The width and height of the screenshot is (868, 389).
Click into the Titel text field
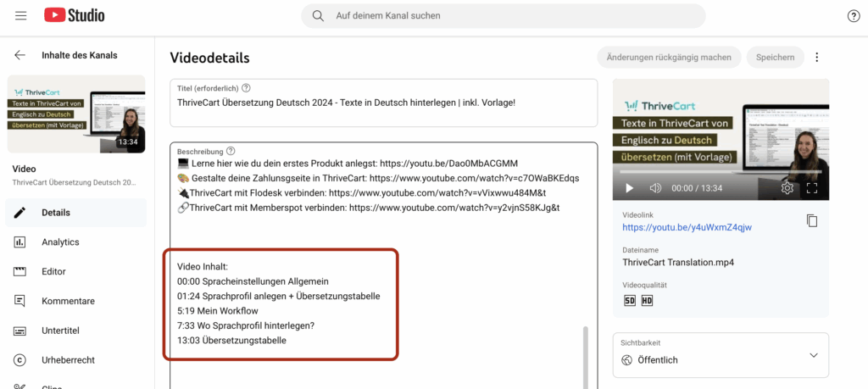pyautogui.click(x=384, y=103)
